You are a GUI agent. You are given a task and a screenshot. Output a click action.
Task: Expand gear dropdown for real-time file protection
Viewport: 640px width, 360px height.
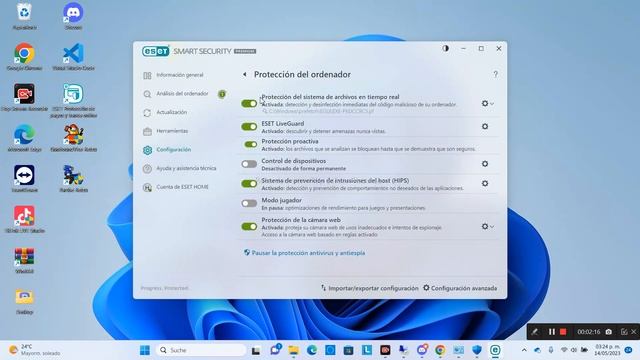click(487, 104)
